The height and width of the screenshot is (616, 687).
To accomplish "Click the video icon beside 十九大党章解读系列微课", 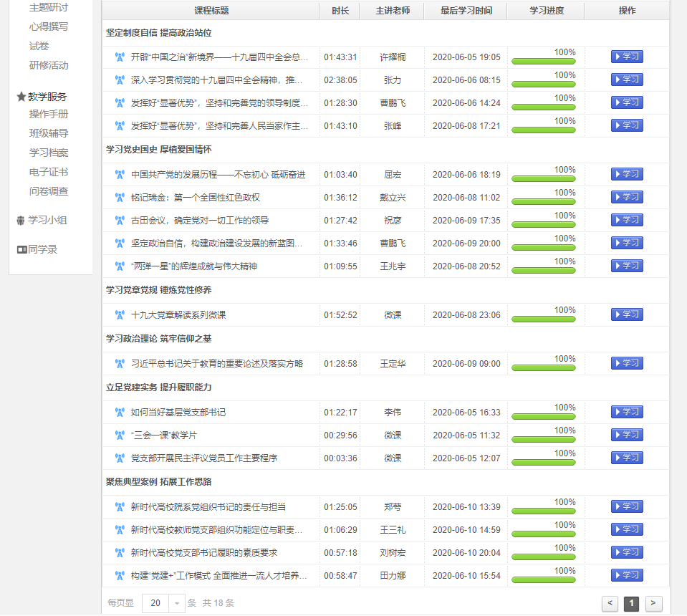I will (120, 315).
